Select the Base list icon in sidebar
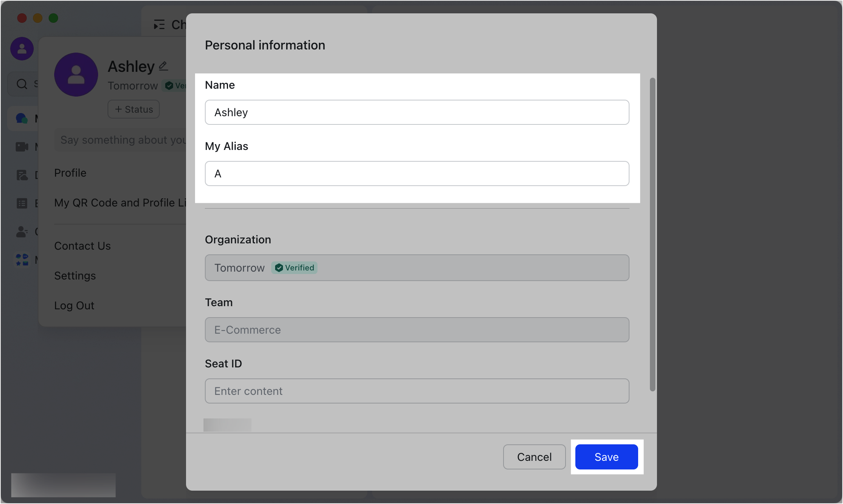The image size is (843, 504). click(x=22, y=203)
